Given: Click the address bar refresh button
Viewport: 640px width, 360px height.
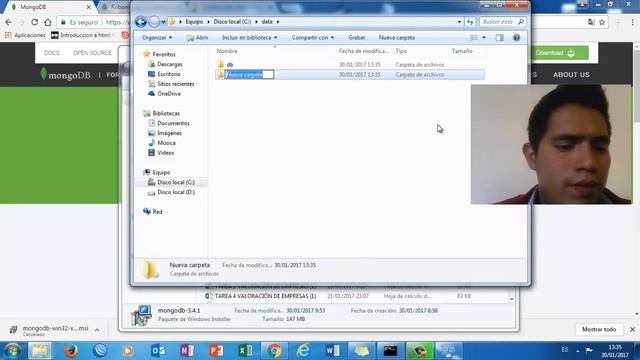Looking at the screenshot, I should click(x=470, y=22).
